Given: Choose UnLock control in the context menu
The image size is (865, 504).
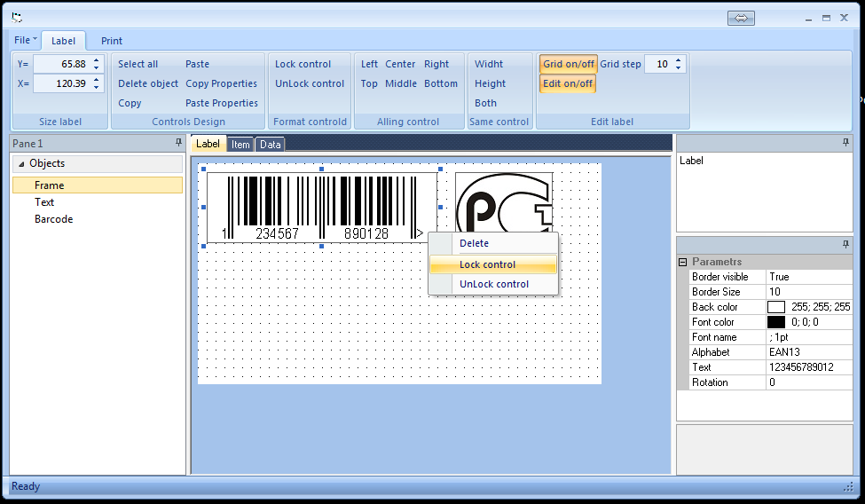Looking at the screenshot, I should (x=493, y=284).
